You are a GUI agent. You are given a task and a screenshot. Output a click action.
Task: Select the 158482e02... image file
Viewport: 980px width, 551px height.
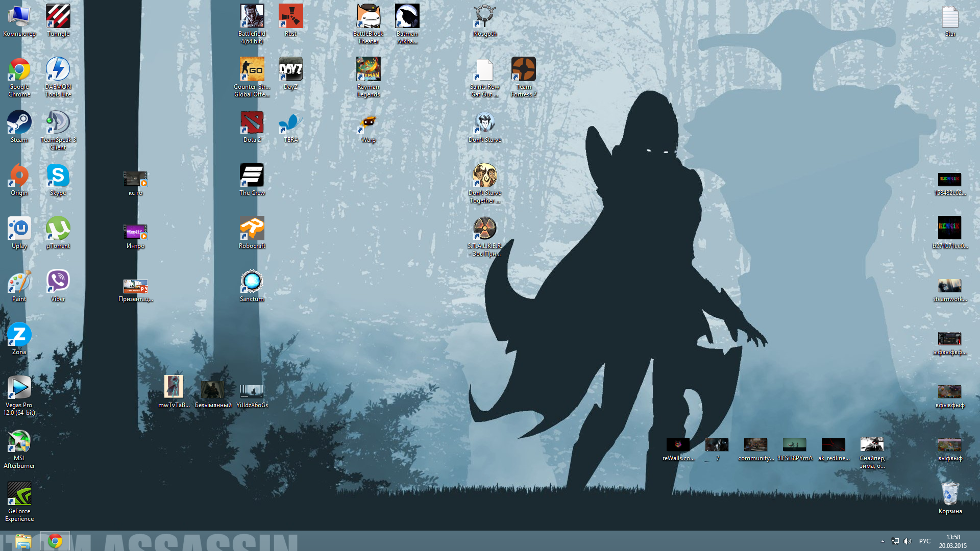950,184
